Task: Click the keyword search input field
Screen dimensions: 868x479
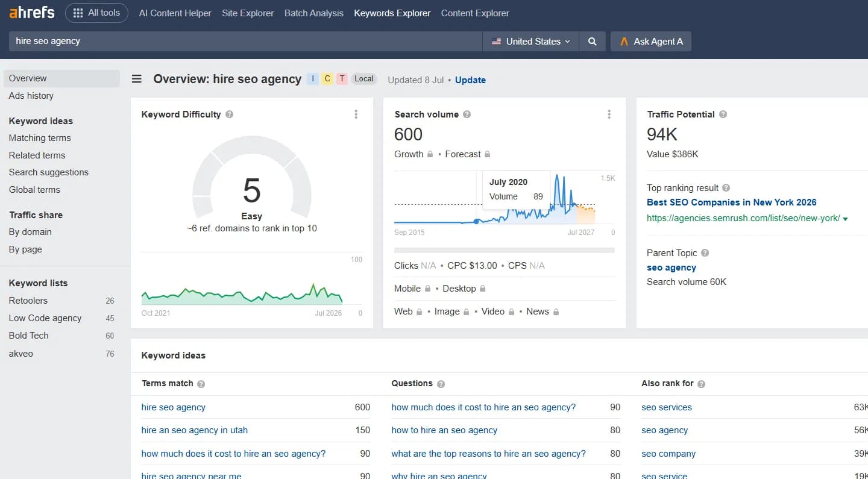Action: tap(245, 41)
